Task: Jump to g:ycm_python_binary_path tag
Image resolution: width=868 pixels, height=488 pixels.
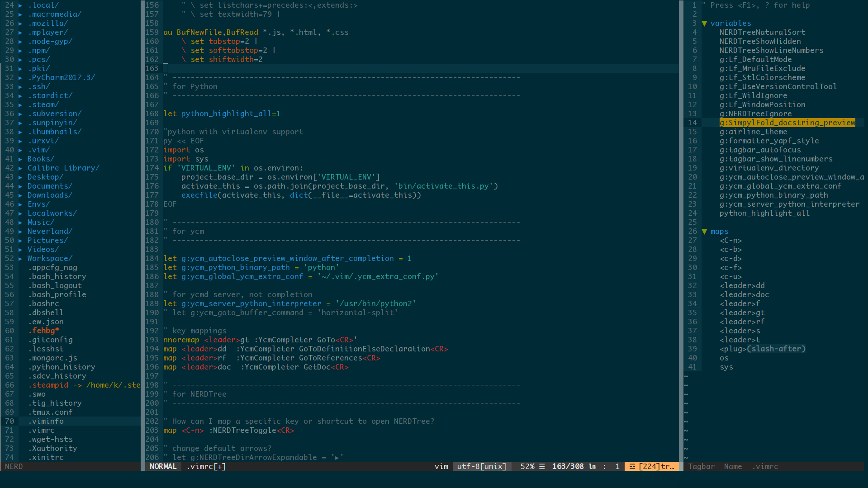Action: (773, 195)
